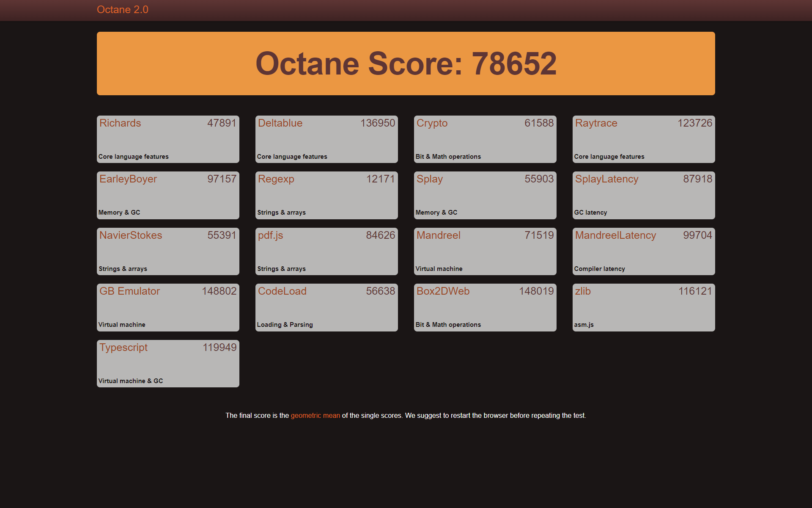812x508 pixels.
Task: Click 'Compiler latency' under MandreelLatency
Action: point(599,269)
